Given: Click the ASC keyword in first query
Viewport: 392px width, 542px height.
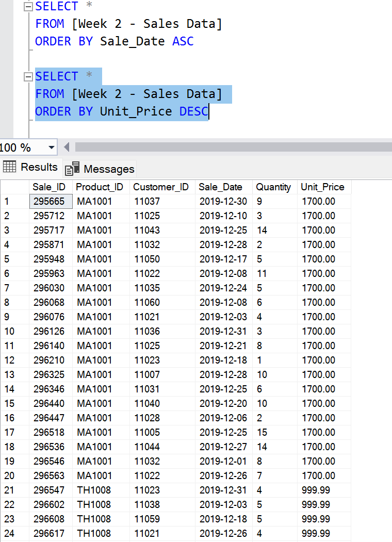Looking at the screenshot, I should 183,41.
